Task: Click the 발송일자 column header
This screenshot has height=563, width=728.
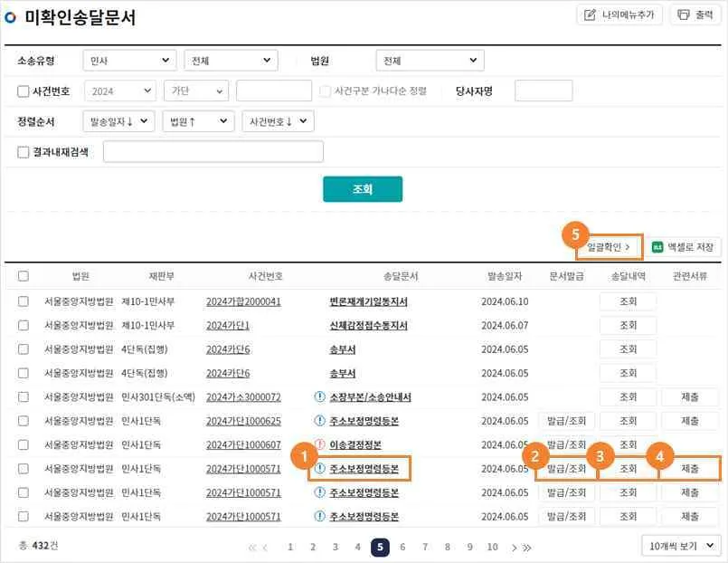Action: (505, 276)
